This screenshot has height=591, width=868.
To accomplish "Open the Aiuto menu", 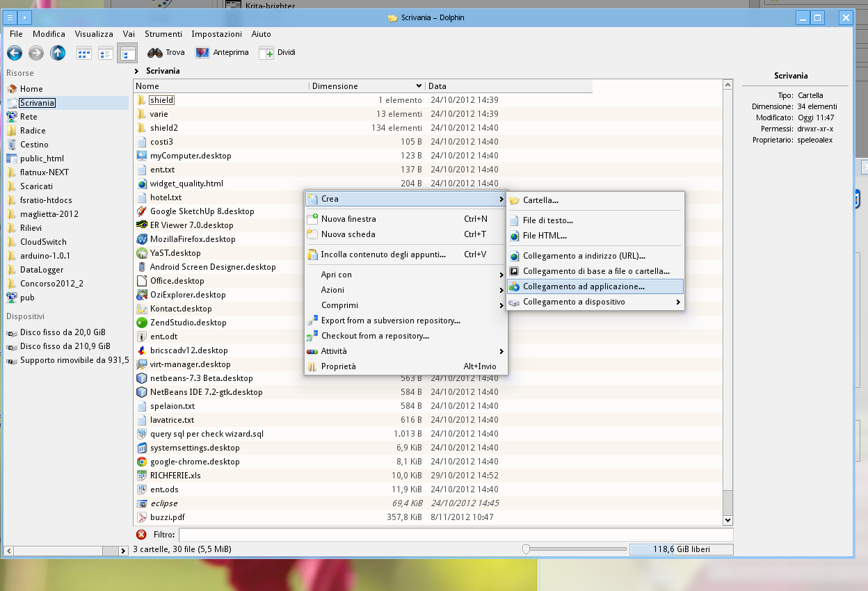I will 262,34.
